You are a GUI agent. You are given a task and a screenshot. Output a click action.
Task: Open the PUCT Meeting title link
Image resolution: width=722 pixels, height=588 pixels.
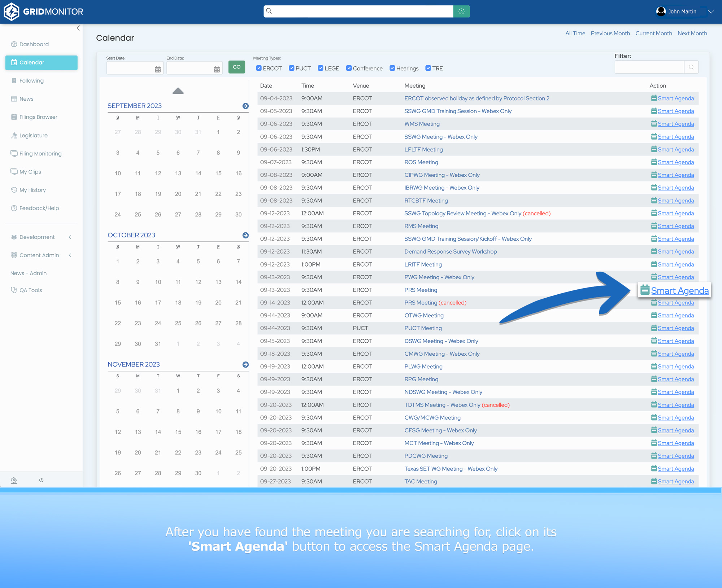pyautogui.click(x=423, y=328)
